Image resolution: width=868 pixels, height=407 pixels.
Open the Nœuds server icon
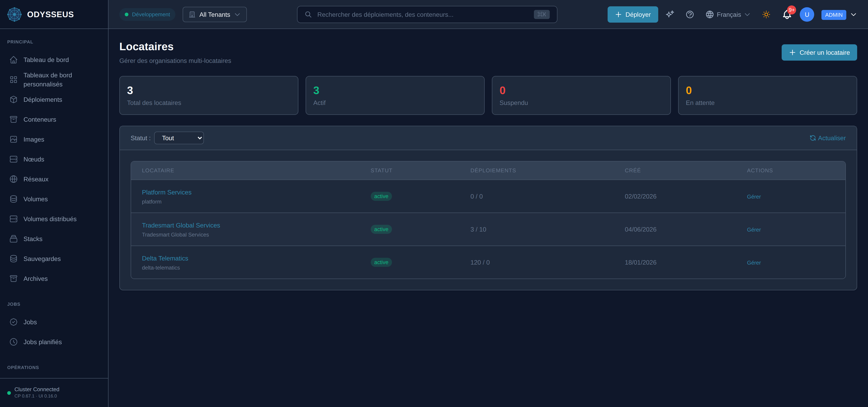(x=14, y=159)
